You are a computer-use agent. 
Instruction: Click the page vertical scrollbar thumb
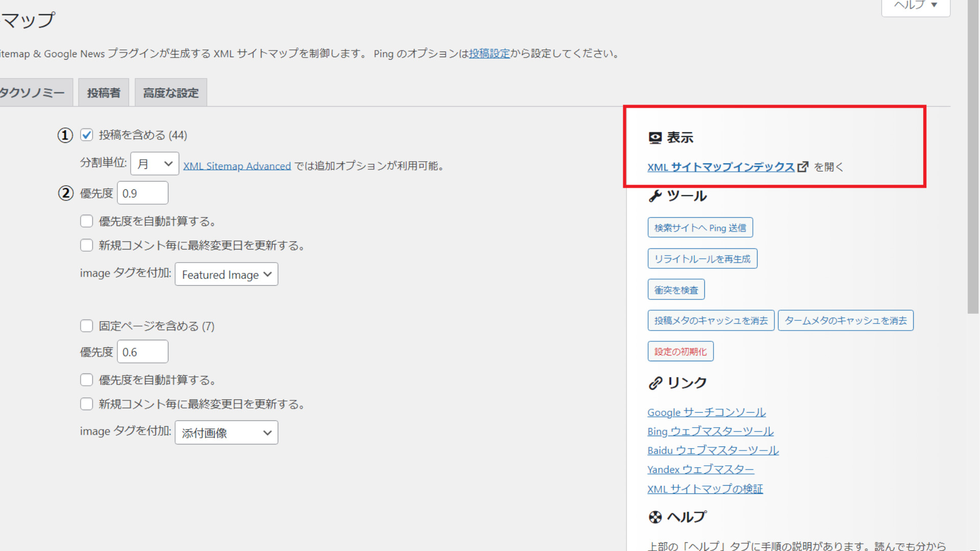click(x=973, y=157)
